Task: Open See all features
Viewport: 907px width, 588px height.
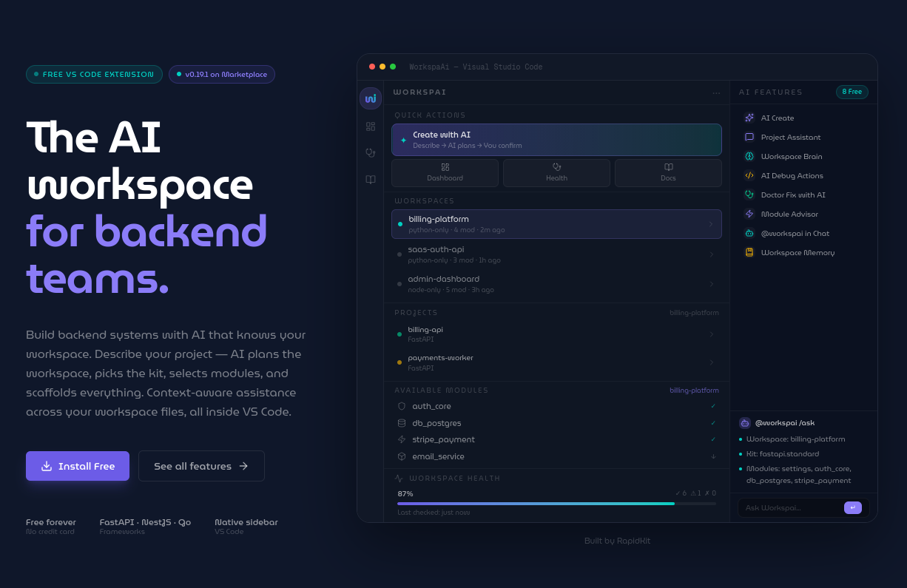Action: (x=201, y=466)
